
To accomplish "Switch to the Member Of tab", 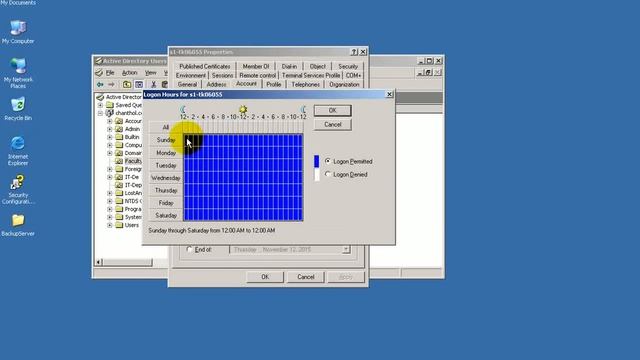I will [x=256, y=66].
